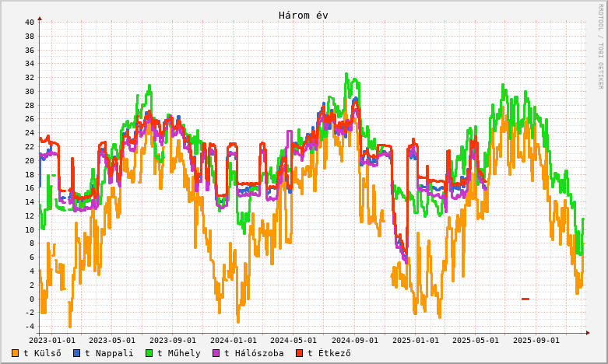Click the 2025-05-01 date label
The height and width of the screenshot is (364, 608).
[475, 340]
